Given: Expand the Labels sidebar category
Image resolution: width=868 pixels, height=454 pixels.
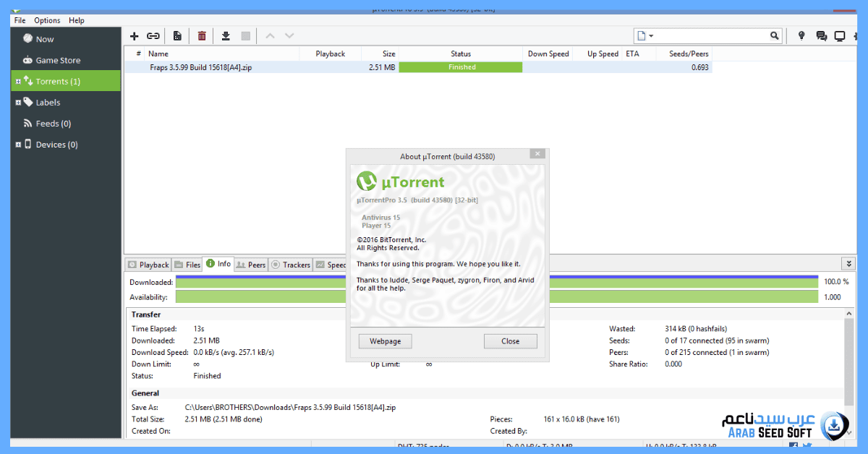Looking at the screenshot, I should [45, 102].
